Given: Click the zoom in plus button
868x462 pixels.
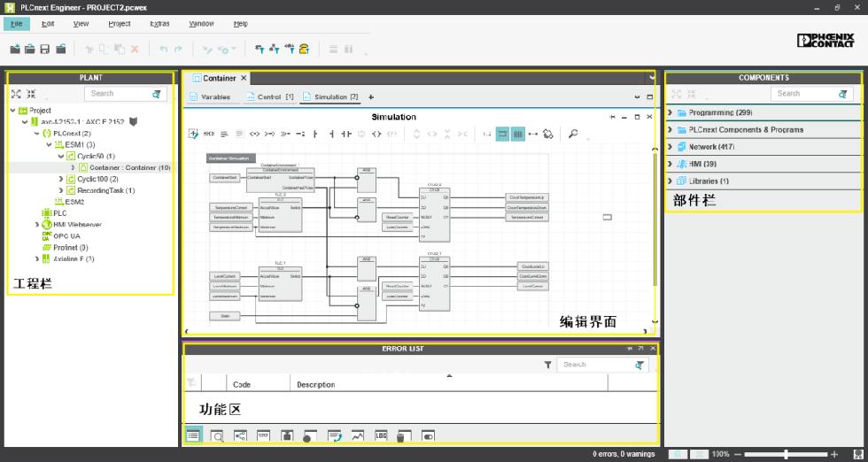Looking at the screenshot, I should 834,454.
